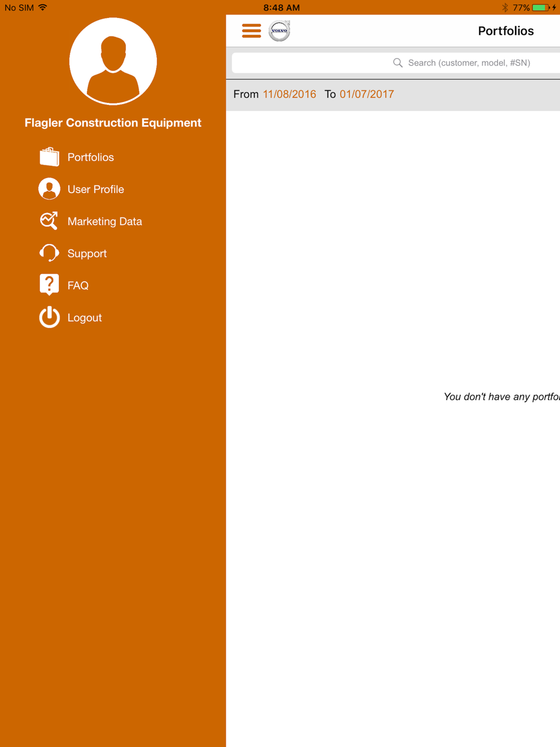Click the Marketing Data chart icon

(x=49, y=221)
